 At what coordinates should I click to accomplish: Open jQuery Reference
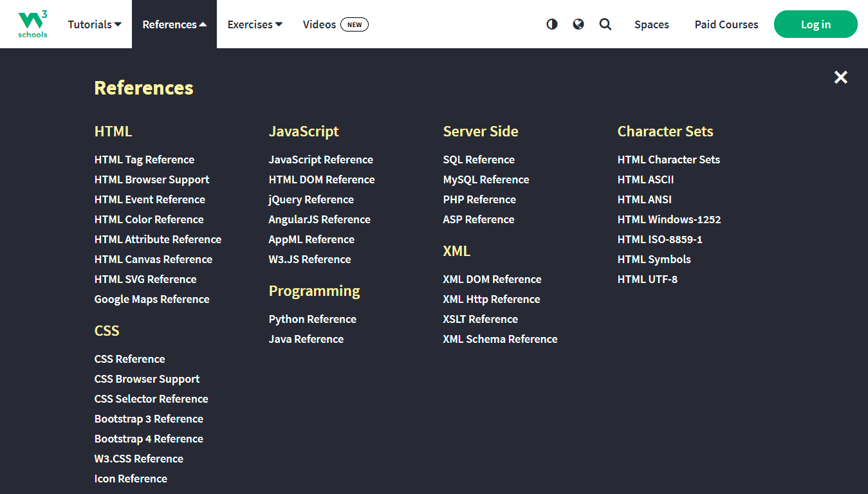(311, 199)
